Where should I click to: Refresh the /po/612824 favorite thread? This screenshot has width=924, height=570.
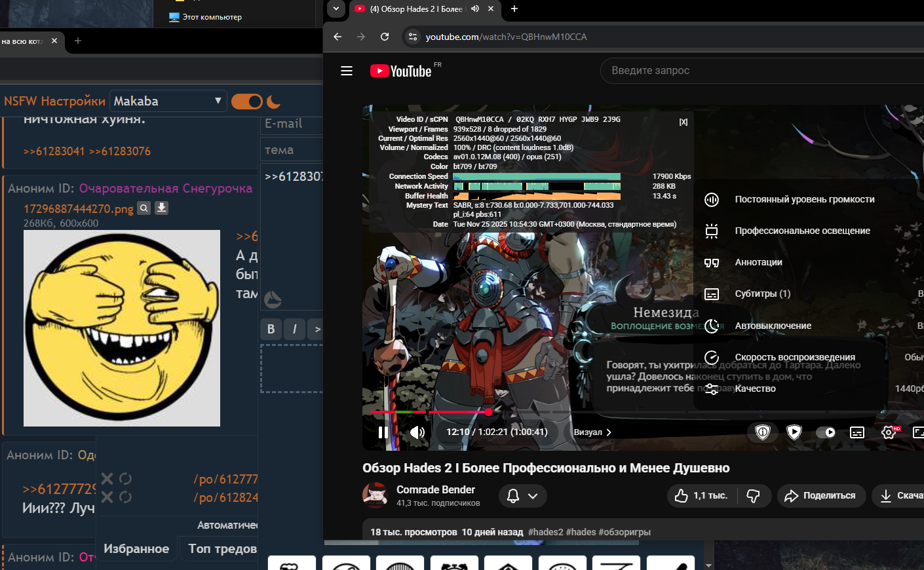coord(126,497)
